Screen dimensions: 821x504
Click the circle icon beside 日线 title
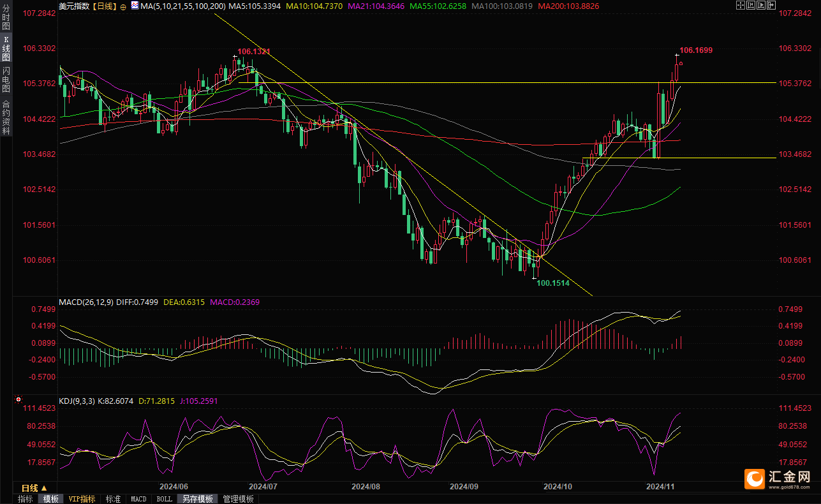coord(123,6)
